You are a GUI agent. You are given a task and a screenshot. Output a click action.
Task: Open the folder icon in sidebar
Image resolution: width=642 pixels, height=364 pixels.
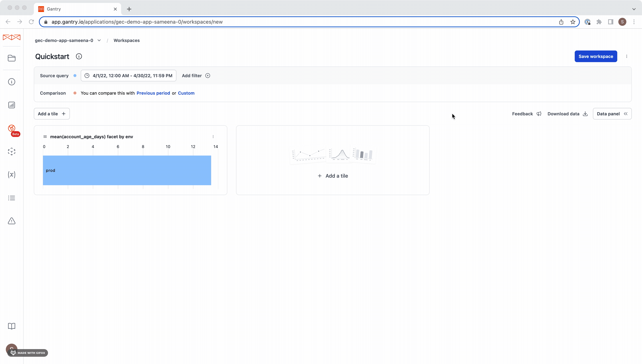(x=11, y=58)
